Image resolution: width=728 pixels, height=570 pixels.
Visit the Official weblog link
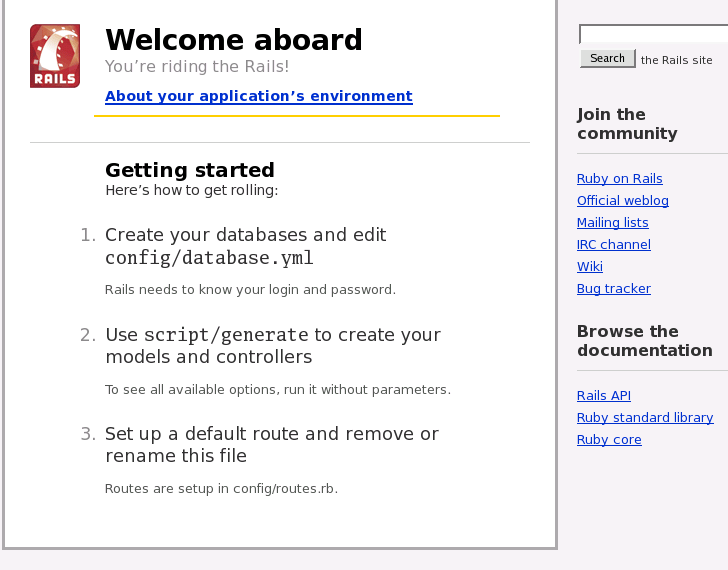point(623,201)
